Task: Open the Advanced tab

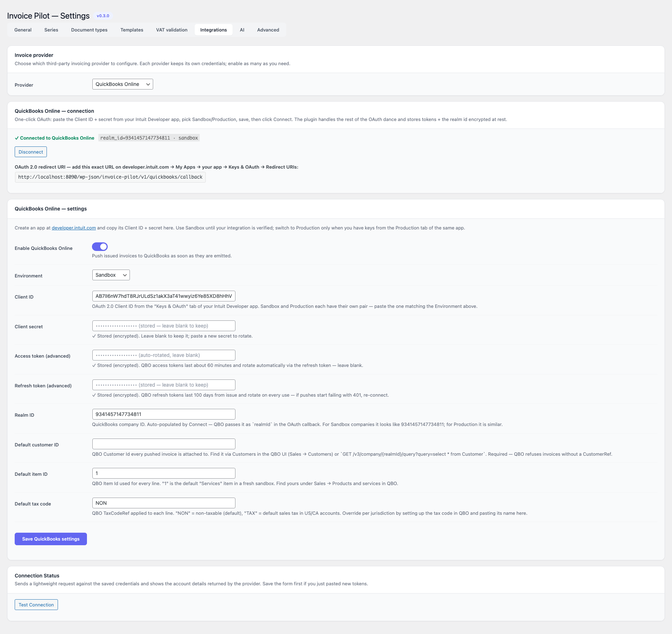Action: (268, 30)
